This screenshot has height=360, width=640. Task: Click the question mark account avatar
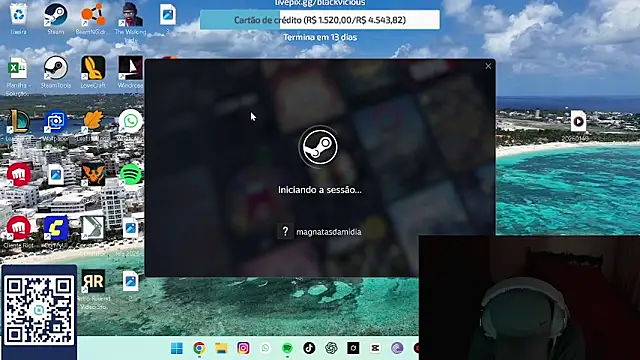point(285,231)
